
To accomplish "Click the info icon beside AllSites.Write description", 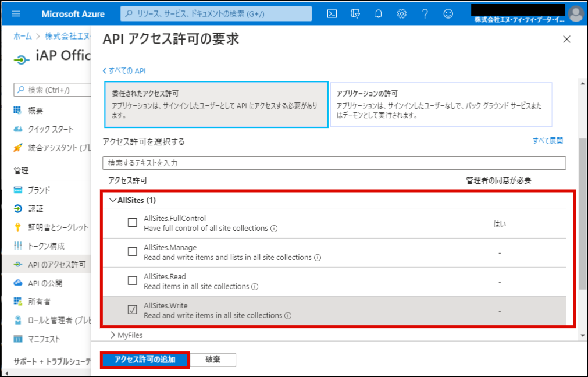I will (288, 316).
